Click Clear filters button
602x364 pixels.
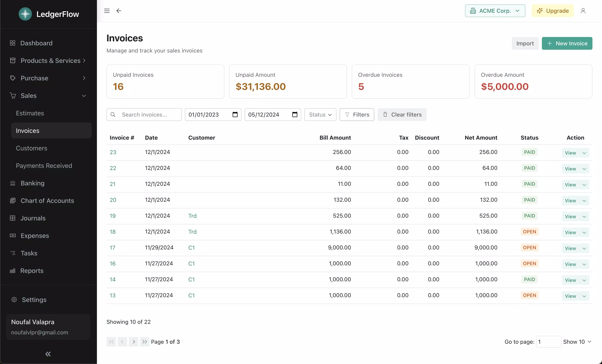[x=402, y=115]
